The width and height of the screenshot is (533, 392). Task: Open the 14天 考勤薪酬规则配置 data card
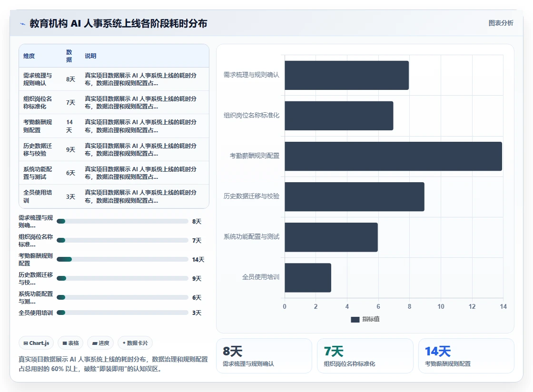pyautogui.click(x=466, y=356)
